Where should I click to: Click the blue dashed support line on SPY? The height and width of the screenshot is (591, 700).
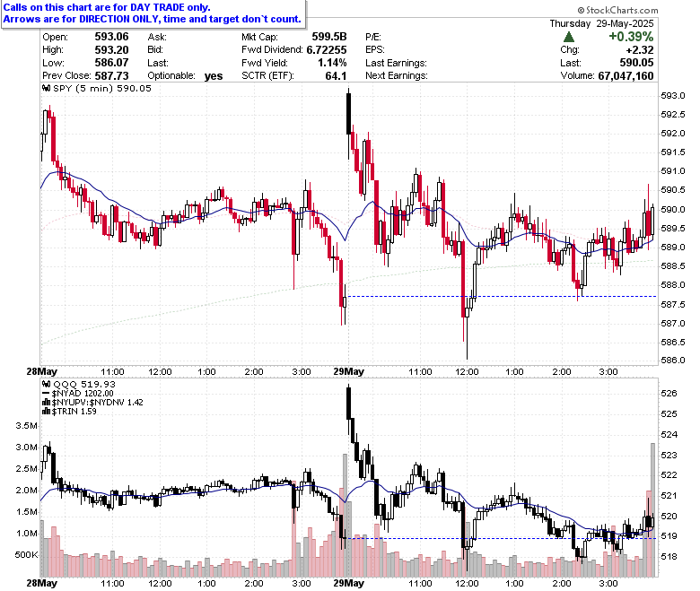(502, 296)
